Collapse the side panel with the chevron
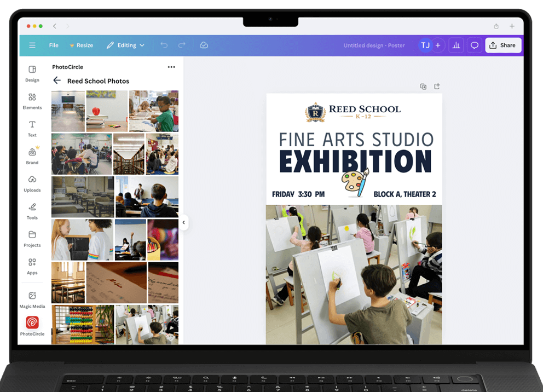543x392 pixels. (x=184, y=223)
